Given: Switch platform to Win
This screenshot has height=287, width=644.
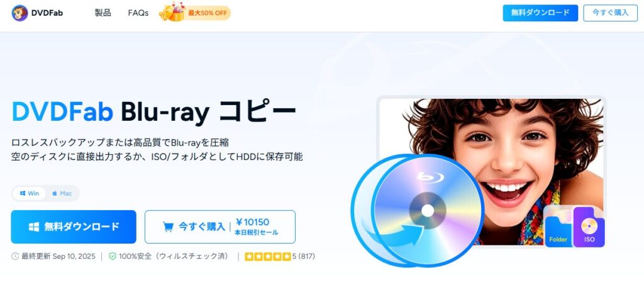Looking at the screenshot, I should click(29, 193).
